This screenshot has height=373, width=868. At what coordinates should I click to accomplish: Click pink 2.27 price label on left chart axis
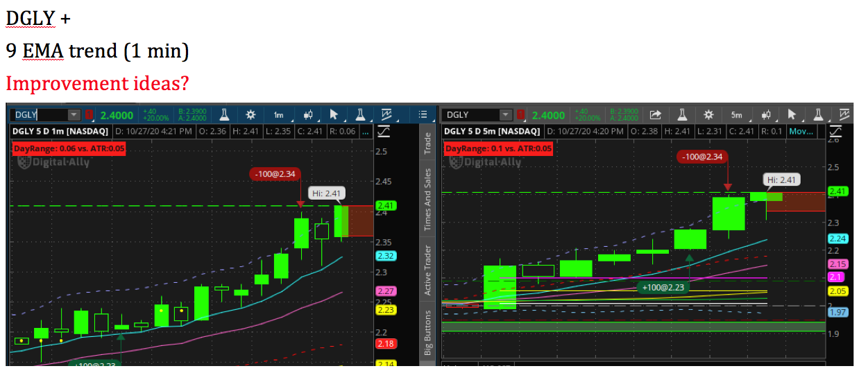(x=386, y=291)
